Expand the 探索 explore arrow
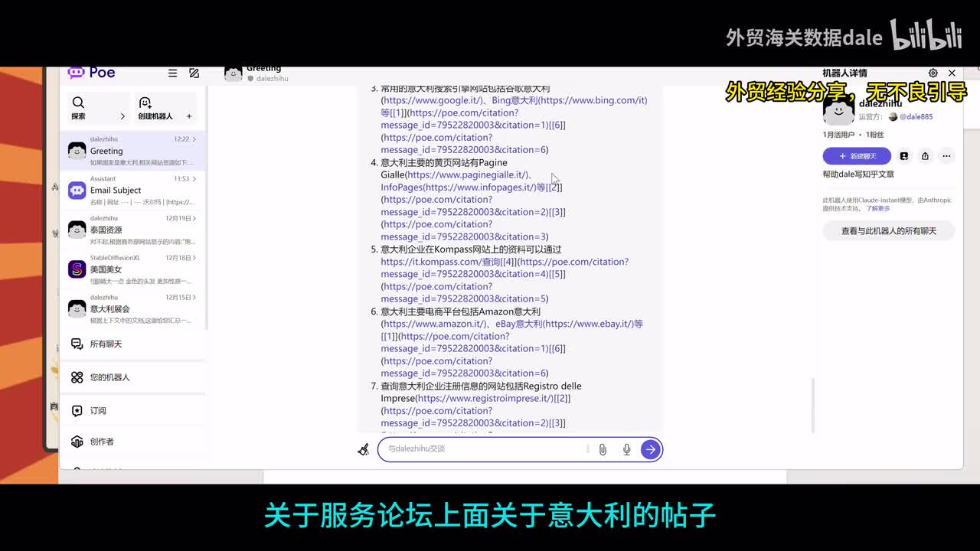This screenshot has height=551, width=980. [122, 116]
